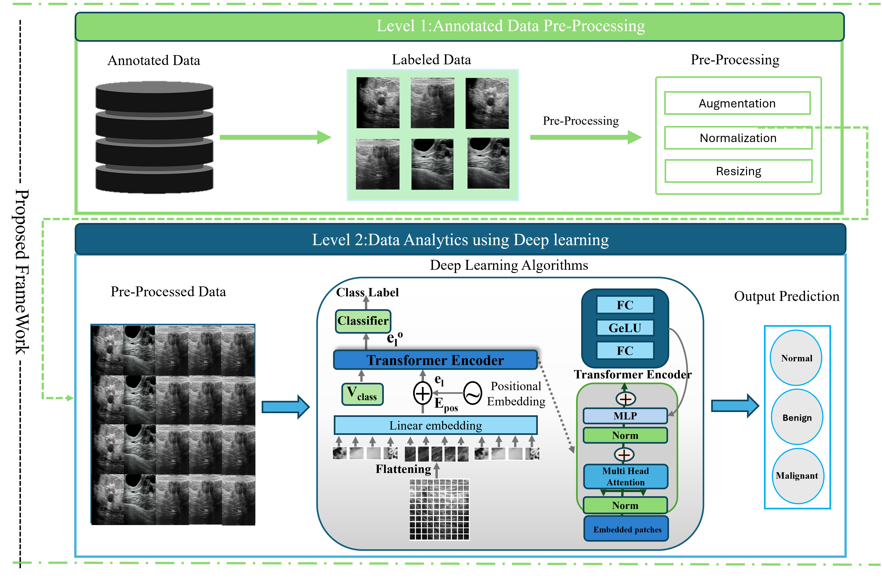882x588 pixels.
Task: Click the 'Labeled Data' heading
Action: click(x=431, y=60)
